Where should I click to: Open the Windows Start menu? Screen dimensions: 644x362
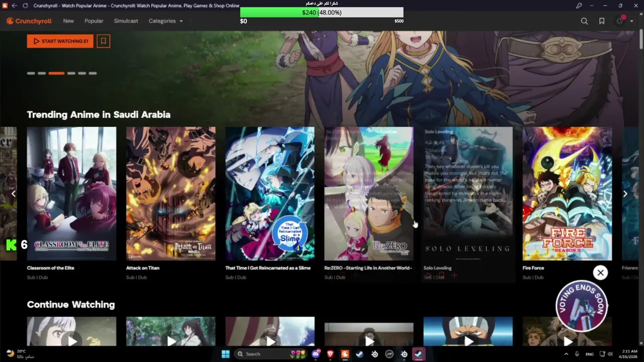point(225,354)
